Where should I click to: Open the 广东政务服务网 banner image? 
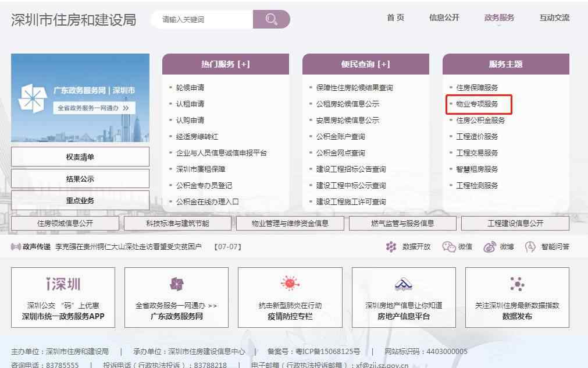80,98
